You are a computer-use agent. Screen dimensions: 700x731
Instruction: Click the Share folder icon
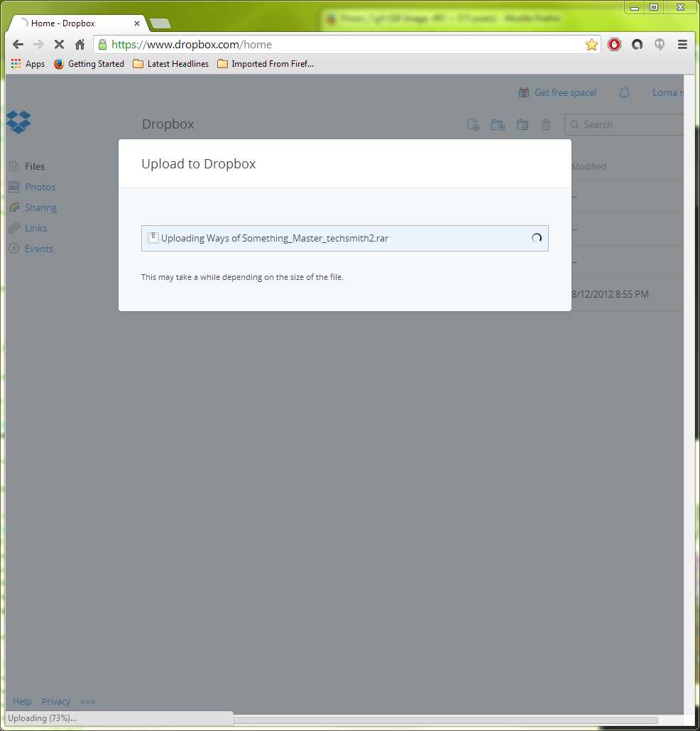tap(523, 124)
